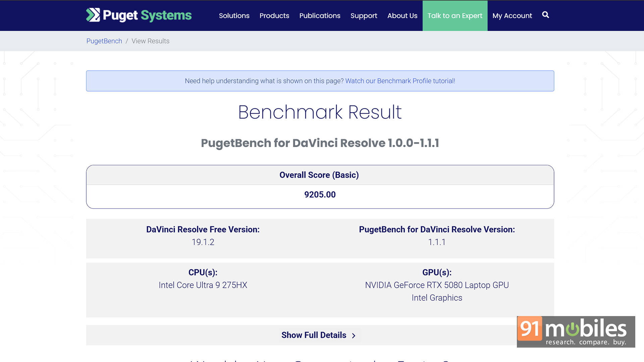
Task: Select PugetBench version value 1.1.1
Action: [437, 242]
